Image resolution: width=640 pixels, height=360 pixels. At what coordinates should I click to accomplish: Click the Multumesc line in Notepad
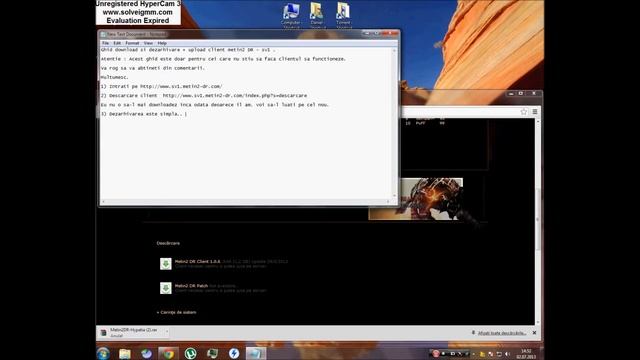pyautogui.click(x=115, y=77)
